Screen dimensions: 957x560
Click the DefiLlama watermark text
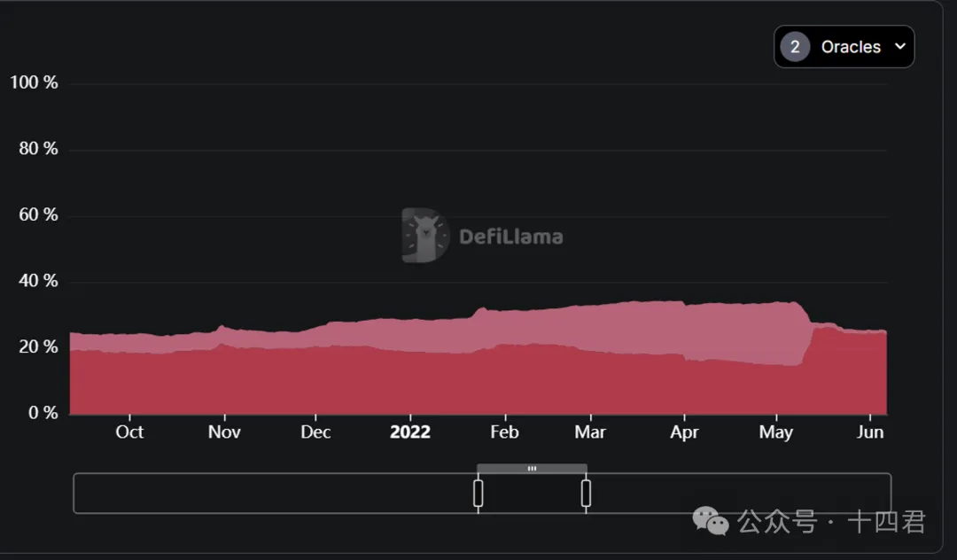(511, 237)
